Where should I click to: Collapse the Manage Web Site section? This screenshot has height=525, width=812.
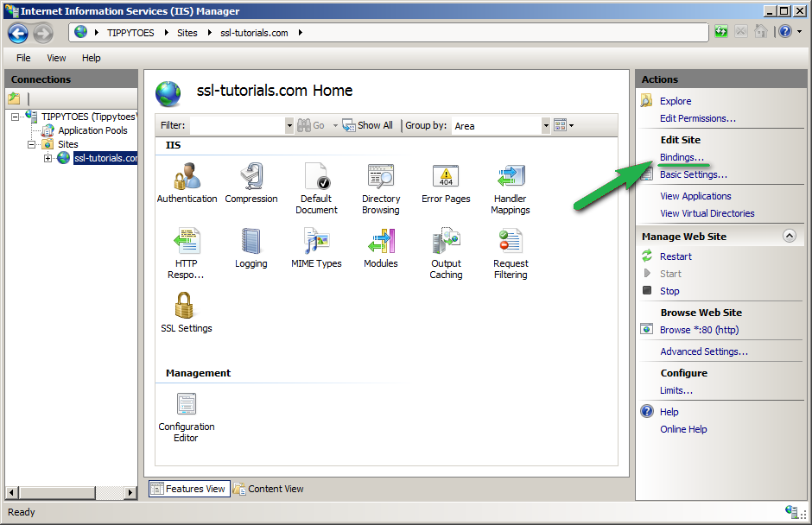click(x=790, y=236)
